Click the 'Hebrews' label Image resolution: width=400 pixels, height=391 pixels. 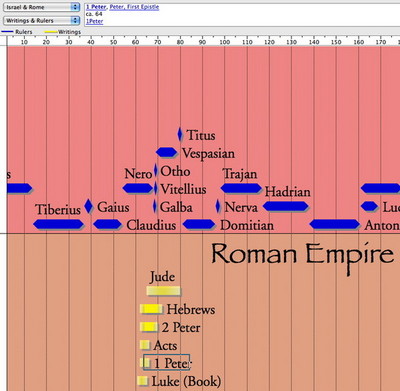point(191,309)
